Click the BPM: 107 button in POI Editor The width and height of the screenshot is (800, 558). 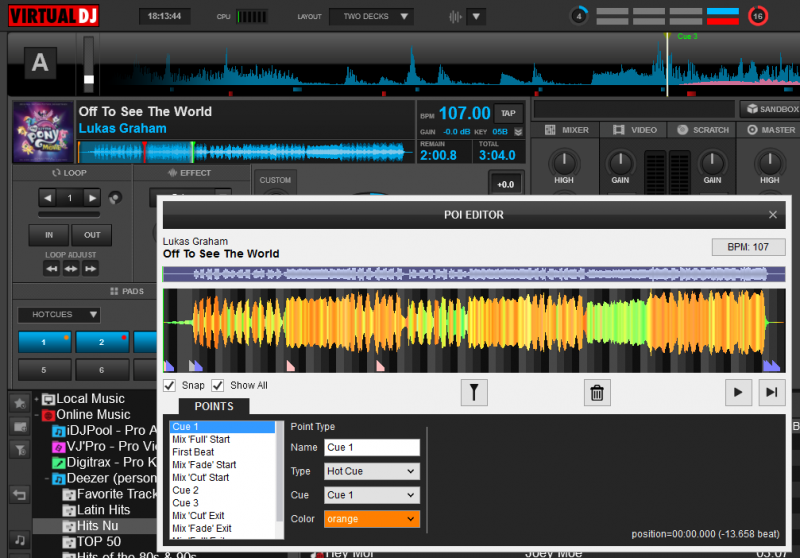(x=747, y=247)
